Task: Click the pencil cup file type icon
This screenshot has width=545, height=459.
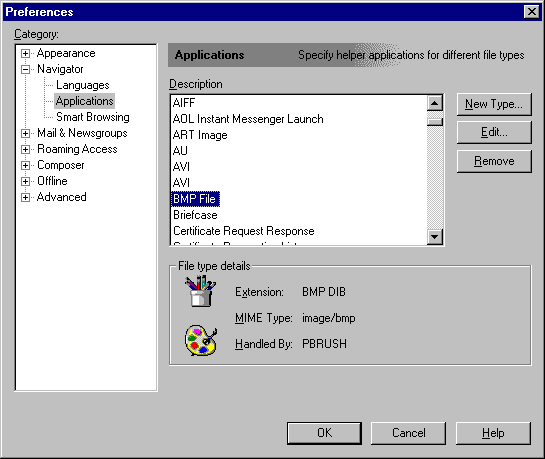Action: click(x=200, y=291)
